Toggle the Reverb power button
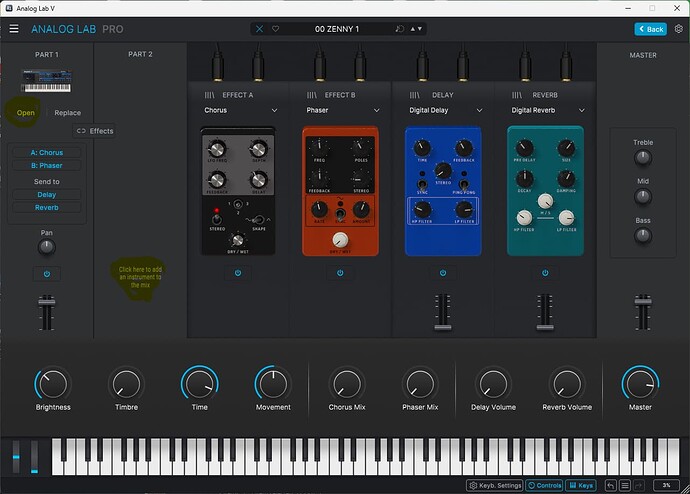This screenshot has width=690, height=494. point(544,272)
